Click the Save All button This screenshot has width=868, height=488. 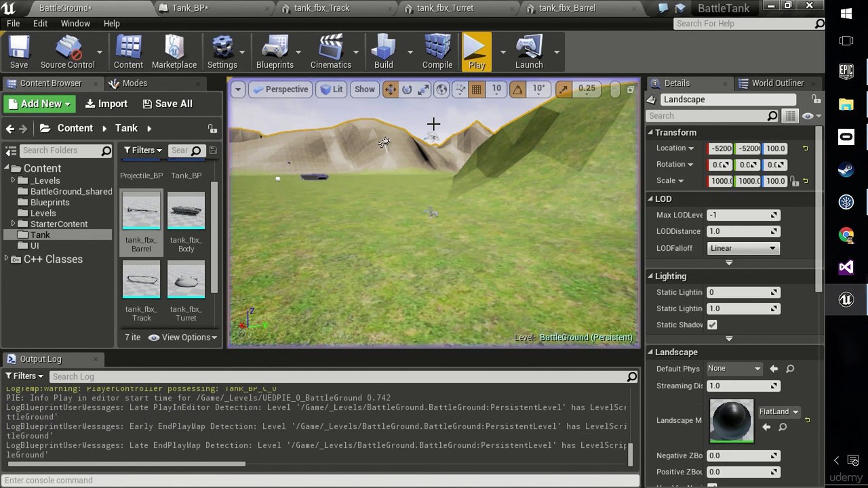pyautogui.click(x=167, y=104)
